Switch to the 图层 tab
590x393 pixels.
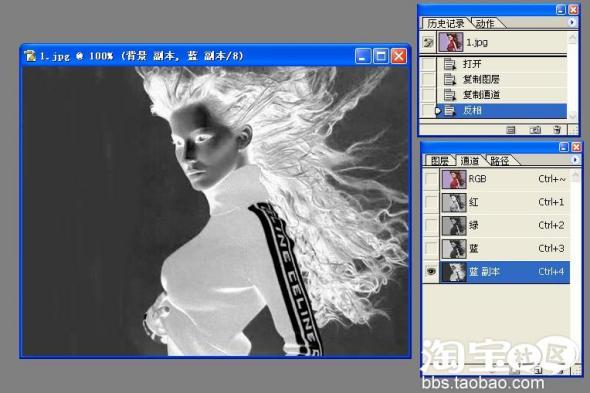(x=439, y=161)
